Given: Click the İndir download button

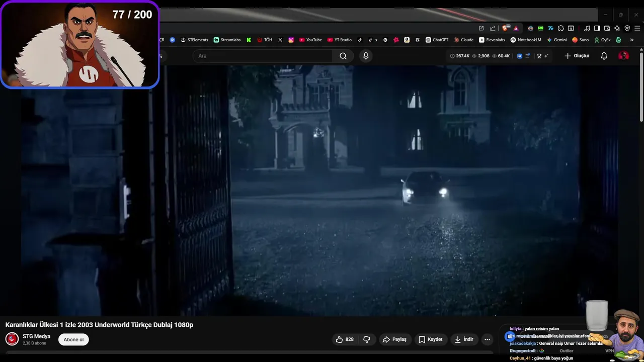Looking at the screenshot, I should tap(464, 339).
